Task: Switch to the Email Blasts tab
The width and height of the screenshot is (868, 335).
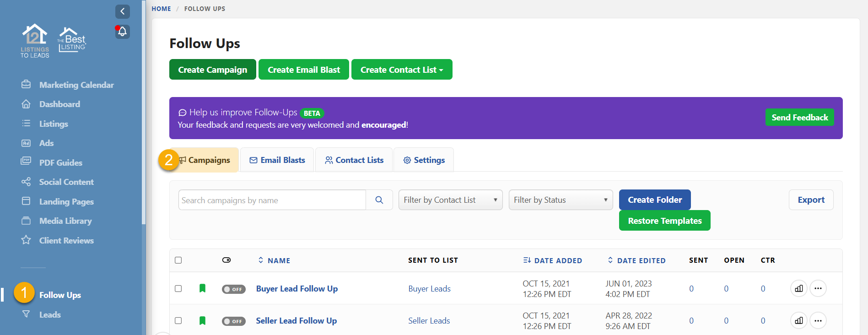Action: pos(277,160)
